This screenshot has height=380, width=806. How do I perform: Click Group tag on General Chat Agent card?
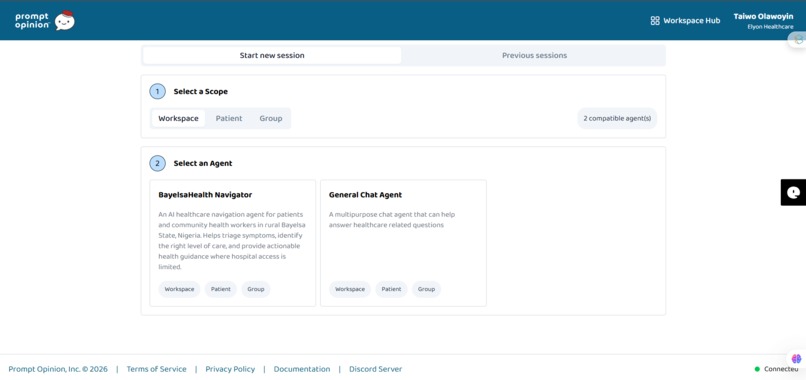pyautogui.click(x=426, y=289)
